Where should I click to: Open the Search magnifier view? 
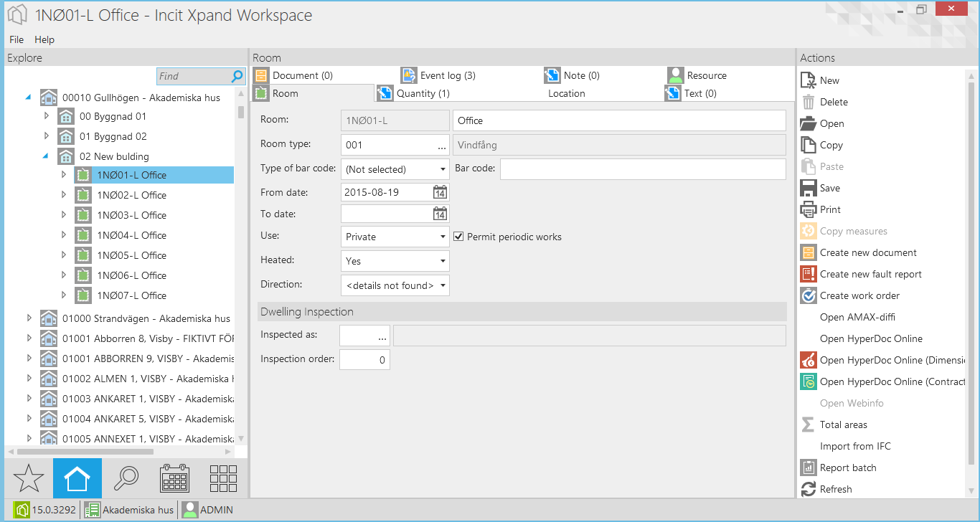pos(126,478)
